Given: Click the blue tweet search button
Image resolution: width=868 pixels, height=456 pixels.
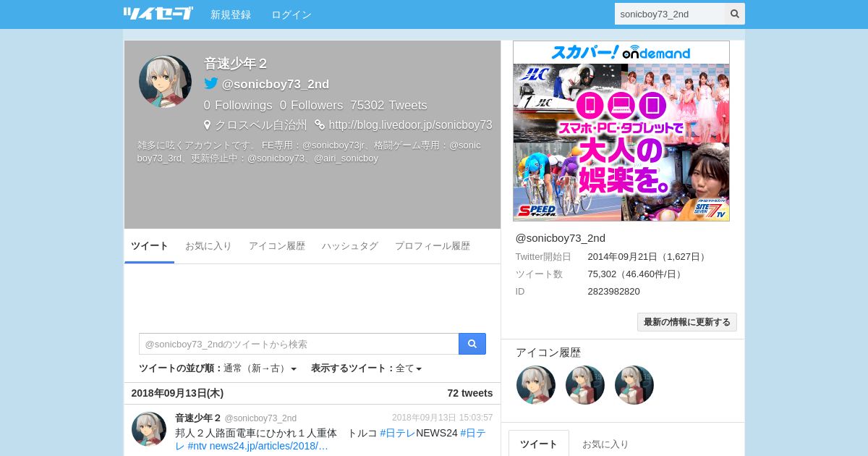Looking at the screenshot, I should pyautogui.click(x=472, y=344).
